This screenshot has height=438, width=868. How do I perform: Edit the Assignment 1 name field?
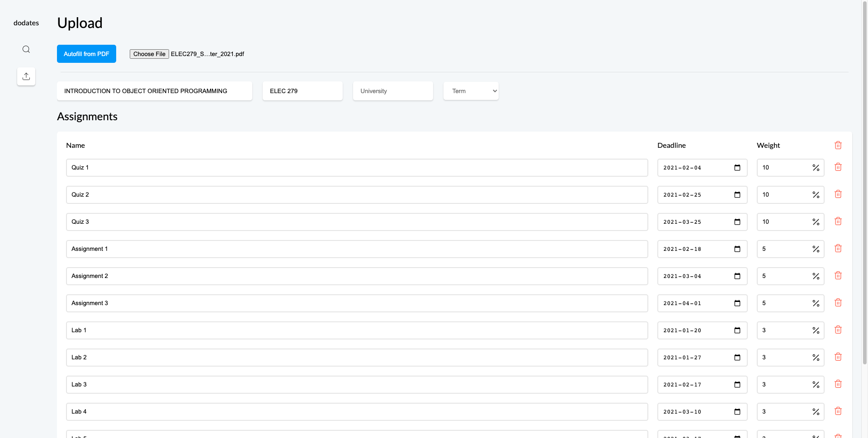click(357, 249)
